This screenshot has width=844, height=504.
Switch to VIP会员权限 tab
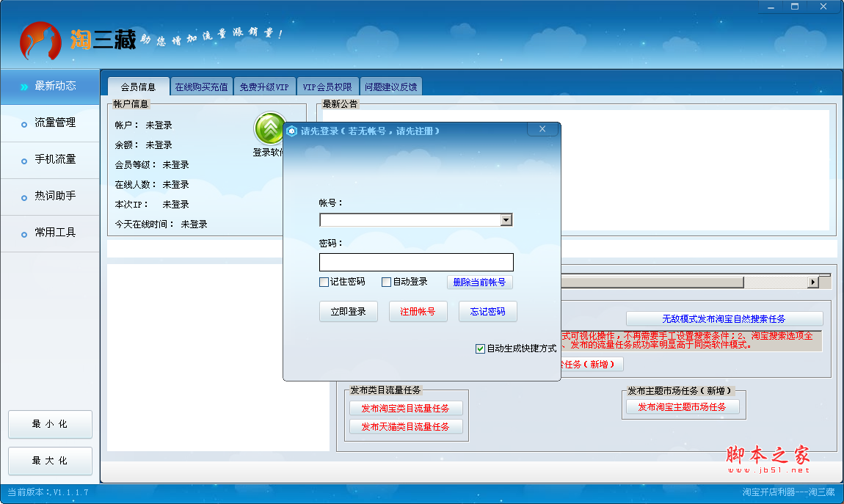pos(327,87)
